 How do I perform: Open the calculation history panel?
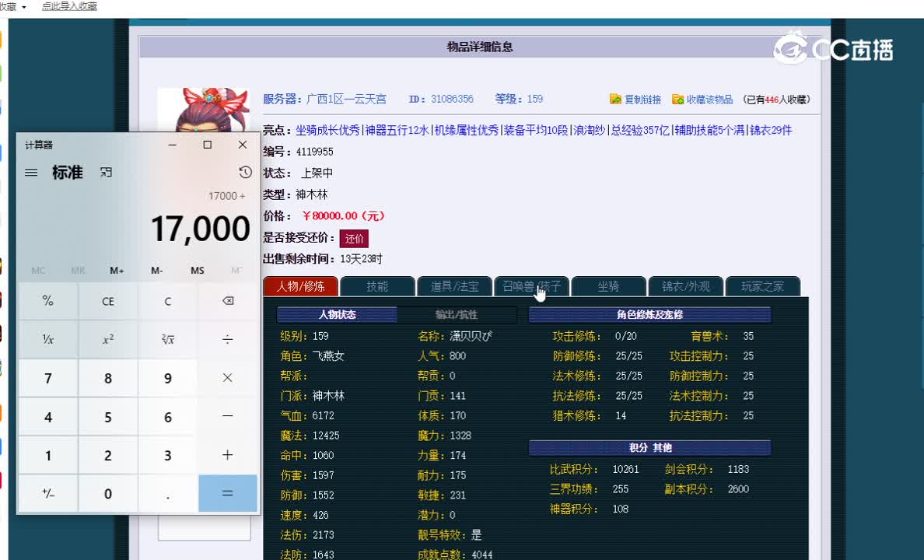click(246, 173)
